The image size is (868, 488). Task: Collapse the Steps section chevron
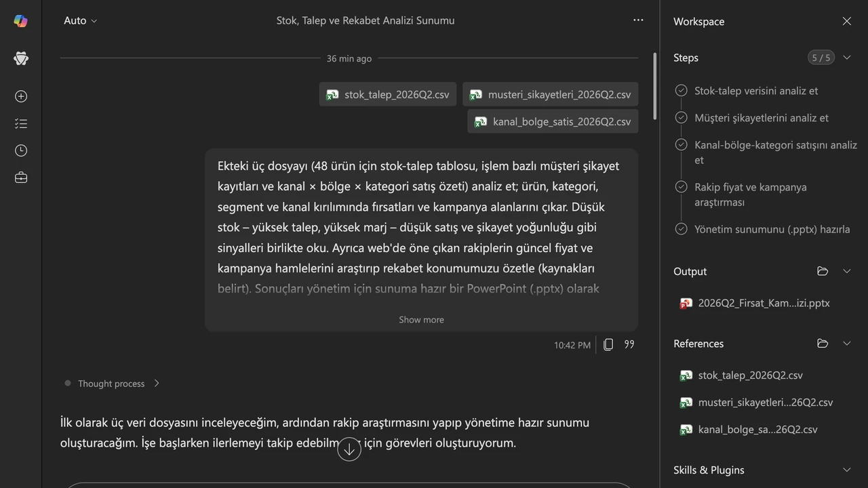[x=847, y=58]
